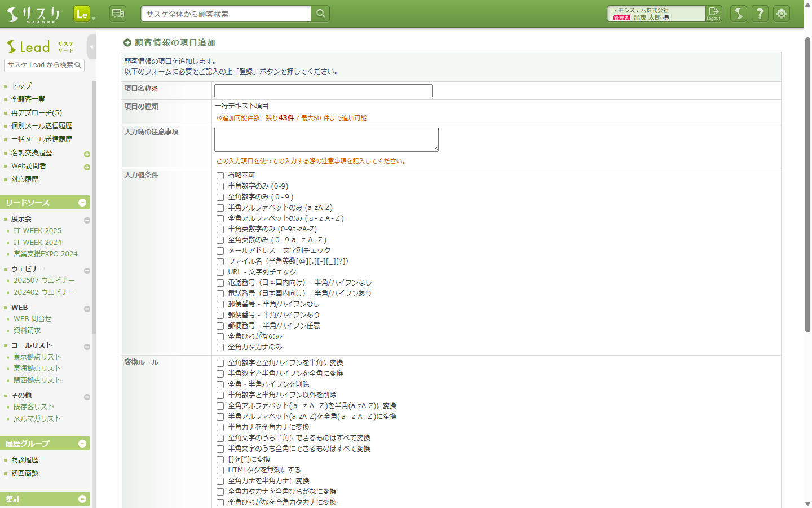Click the S-shaped Saaske icon in header
The width and height of the screenshot is (812, 508).
pyautogui.click(x=738, y=14)
